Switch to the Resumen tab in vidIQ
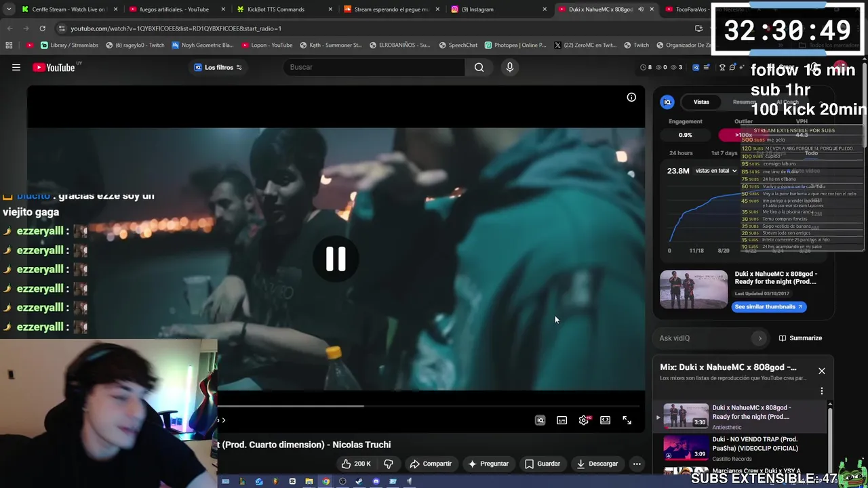The image size is (868, 488). (x=744, y=102)
